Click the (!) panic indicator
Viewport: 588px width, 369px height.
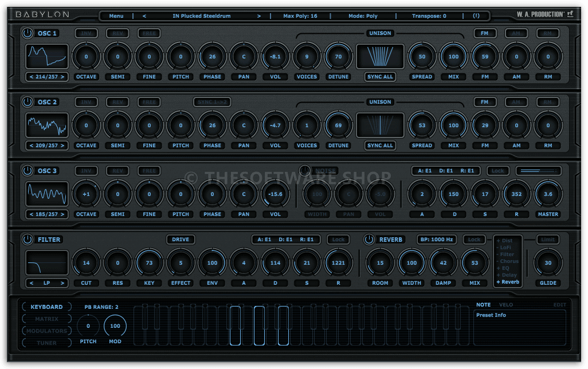[x=476, y=15]
